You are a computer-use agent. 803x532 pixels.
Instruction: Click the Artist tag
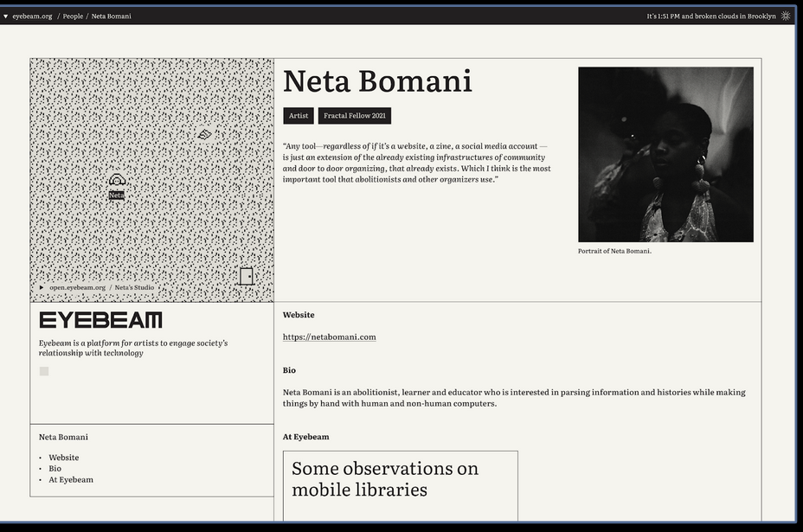coord(299,116)
